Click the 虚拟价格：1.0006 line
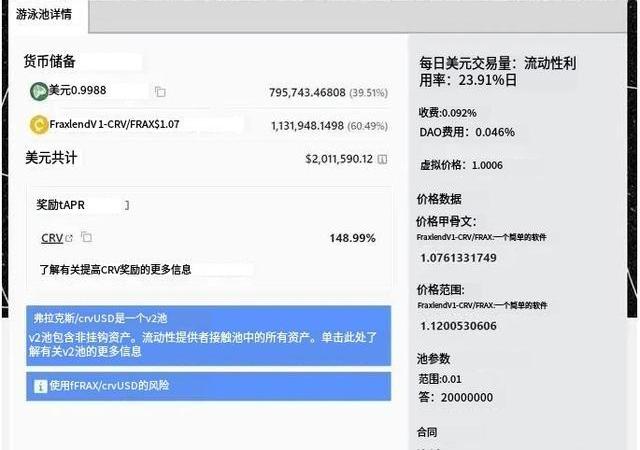Image resolution: width=640 pixels, height=450 pixels. click(x=461, y=165)
